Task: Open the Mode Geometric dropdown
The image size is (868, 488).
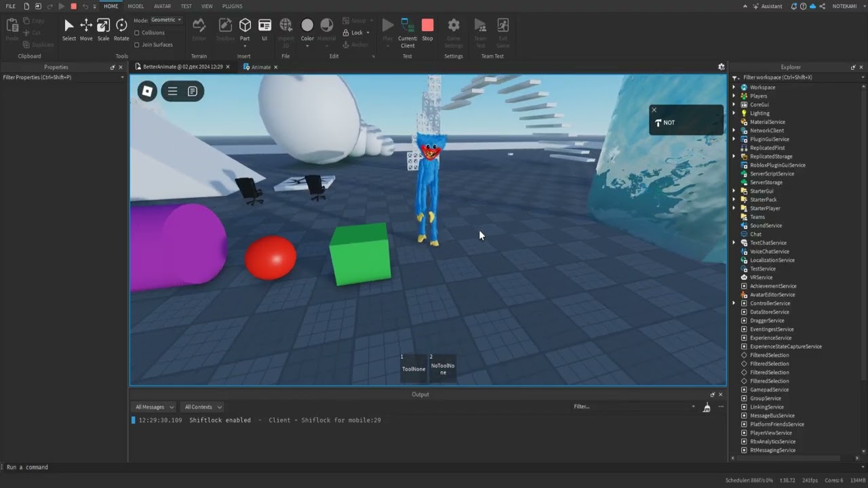Action: tap(166, 20)
